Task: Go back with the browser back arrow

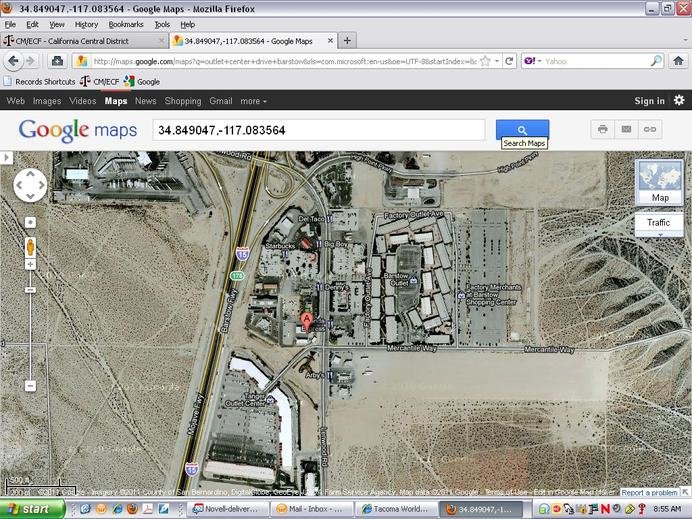Action: pos(14,61)
